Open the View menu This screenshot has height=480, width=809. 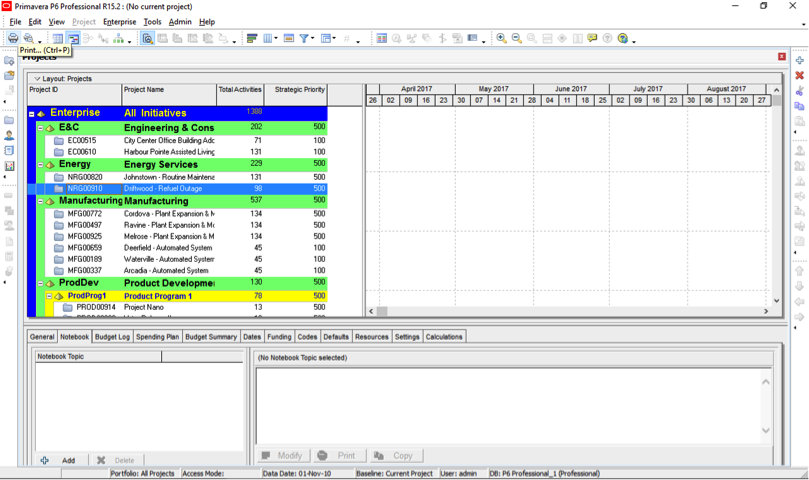pyautogui.click(x=57, y=22)
